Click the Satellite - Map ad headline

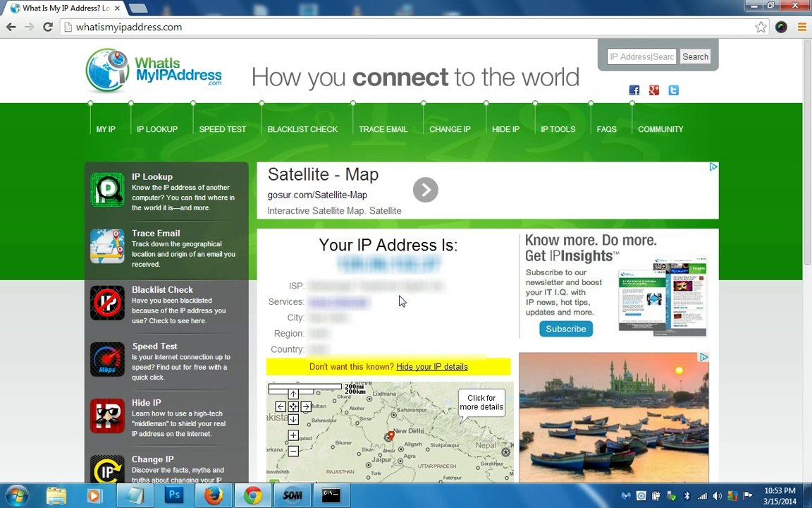(x=323, y=174)
